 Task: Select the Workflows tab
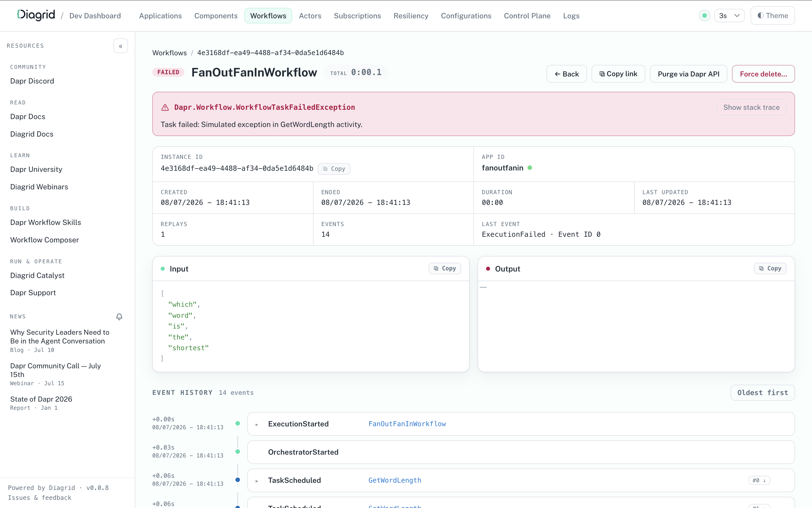tap(268, 16)
